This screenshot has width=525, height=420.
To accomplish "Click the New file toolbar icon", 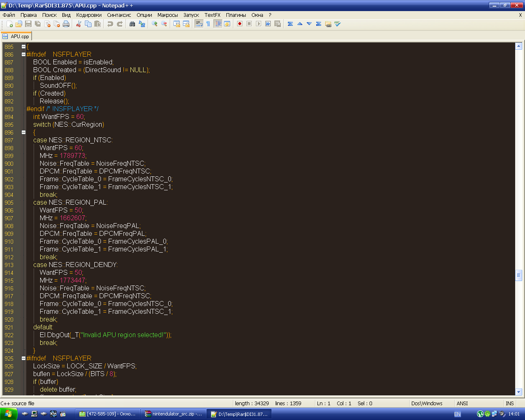I will [9, 24].
